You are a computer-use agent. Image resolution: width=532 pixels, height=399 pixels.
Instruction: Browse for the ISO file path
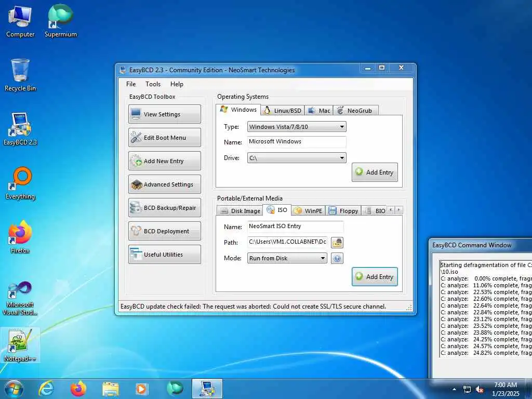click(337, 242)
